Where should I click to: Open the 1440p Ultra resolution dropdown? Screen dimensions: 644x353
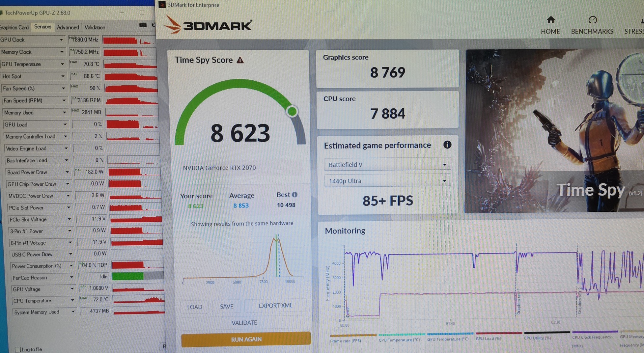(387, 181)
